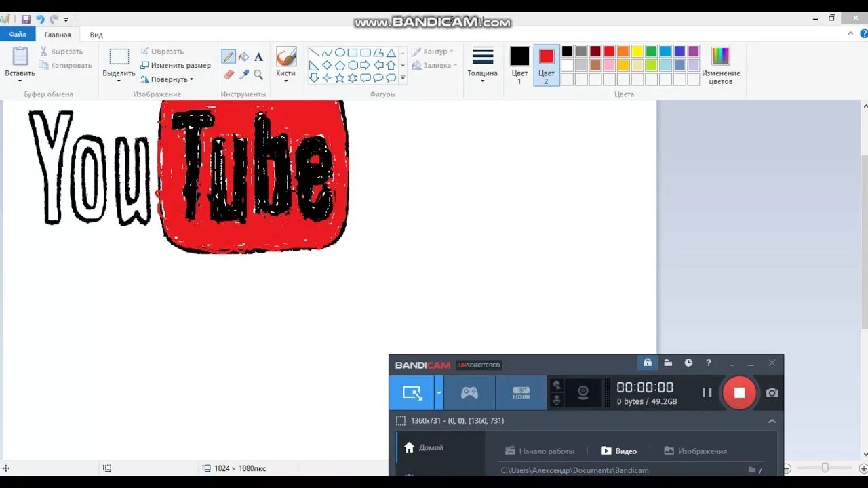Select the right arrow shape
Image resolution: width=868 pixels, height=488 pixels.
point(366,65)
